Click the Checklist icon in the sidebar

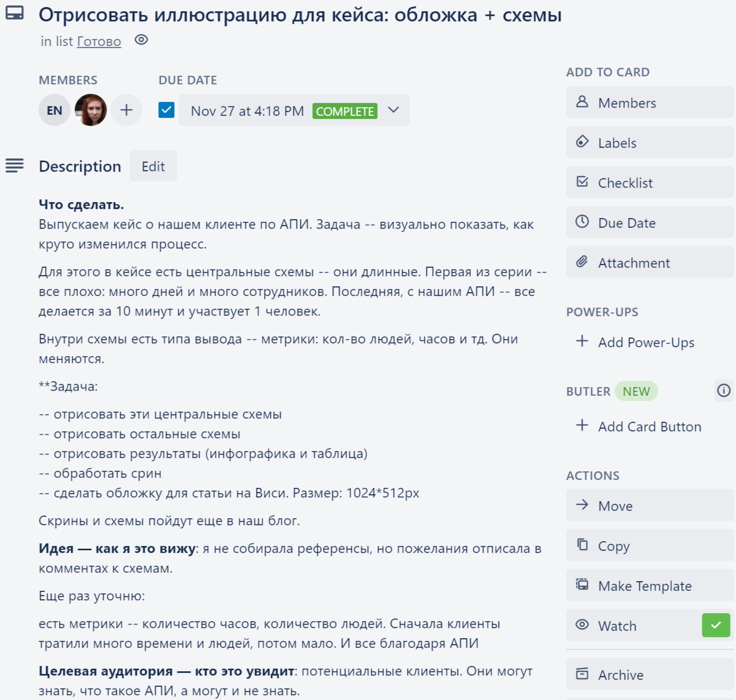(x=583, y=182)
